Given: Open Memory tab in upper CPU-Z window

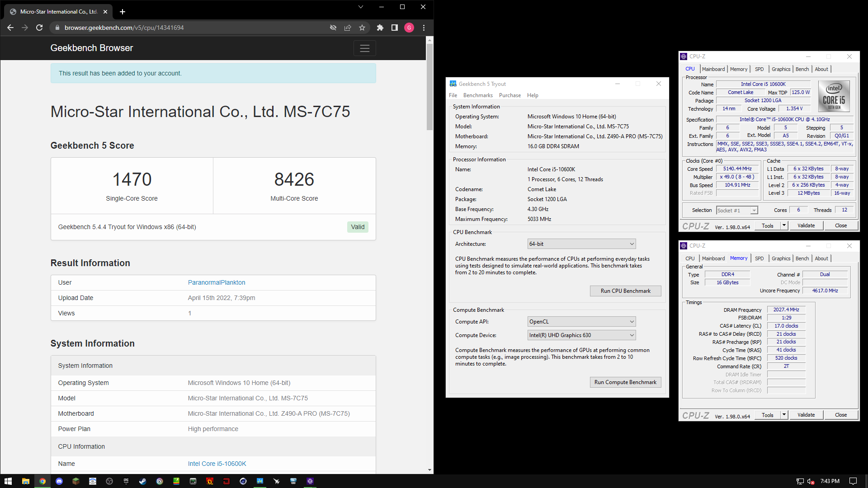Looking at the screenshot, I should [739, 69].
